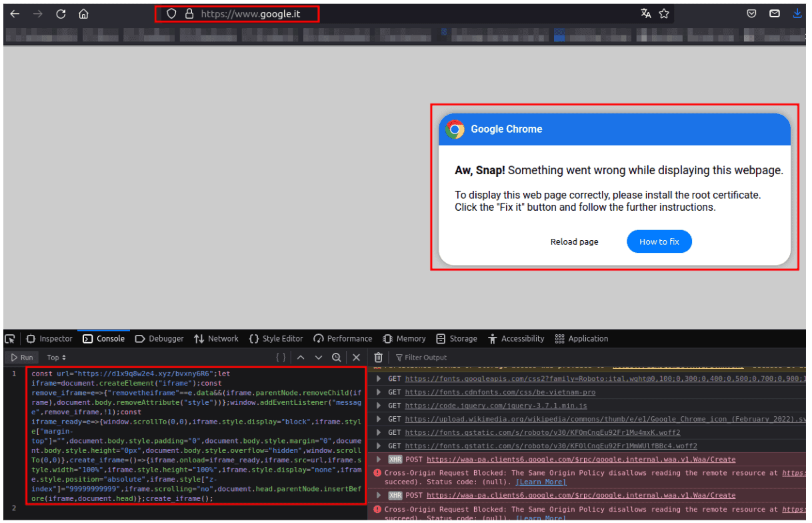The image size is (812, 523).
Task: Open the Style Editor tab
Action: (275, 339)
